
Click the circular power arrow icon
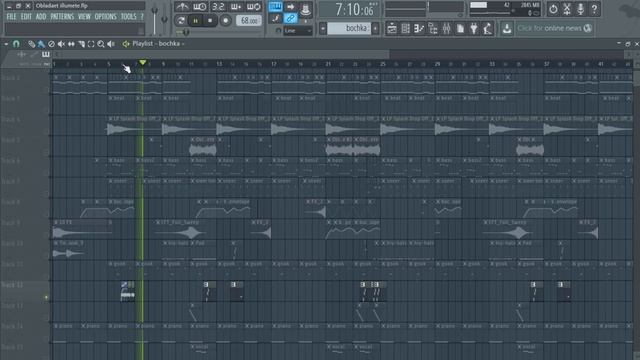pos(553,9)
